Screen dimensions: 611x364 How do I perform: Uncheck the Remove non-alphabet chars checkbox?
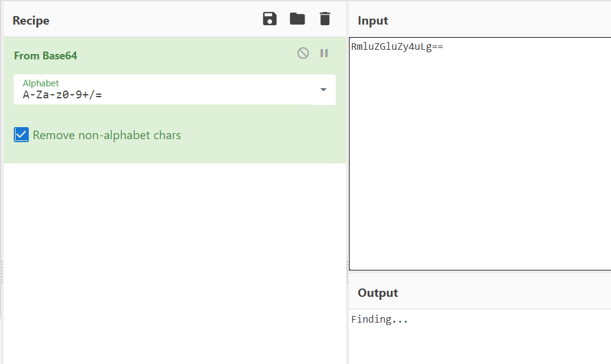[x=22, y=135]
